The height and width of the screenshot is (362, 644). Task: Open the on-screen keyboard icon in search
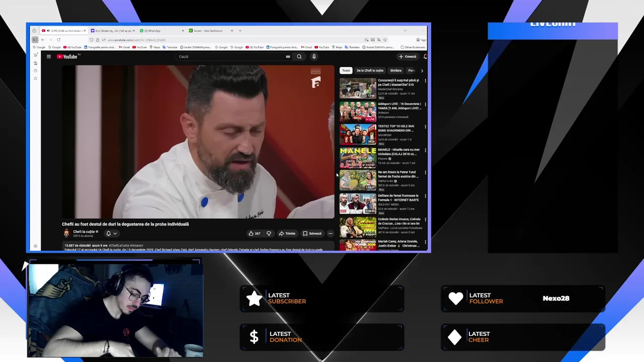point(288,57)
